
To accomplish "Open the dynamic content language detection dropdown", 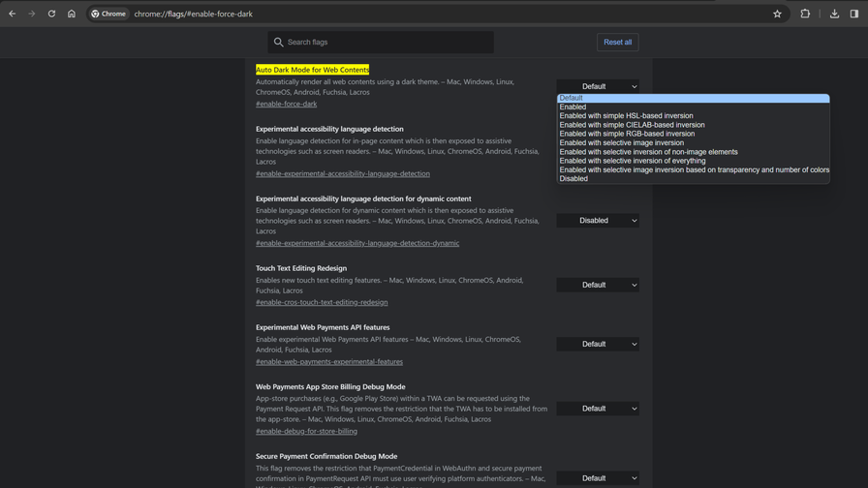I will pyautogui.click(x=598, y=221).
